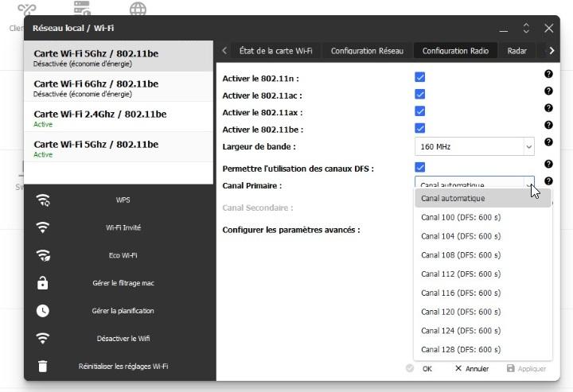Click the lock icon for MAC filtering
Viewport: 573px width, 392px height.
pos(43,283)
